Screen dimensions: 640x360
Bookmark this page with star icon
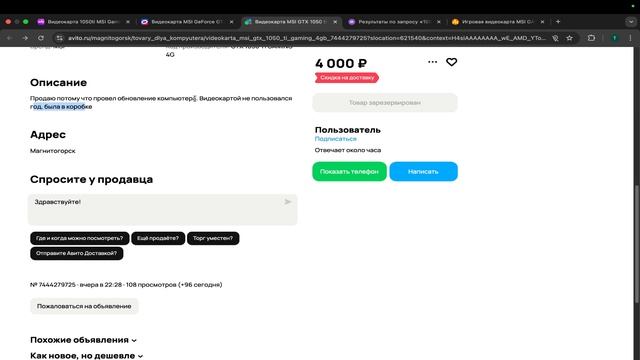pos(569,38)
